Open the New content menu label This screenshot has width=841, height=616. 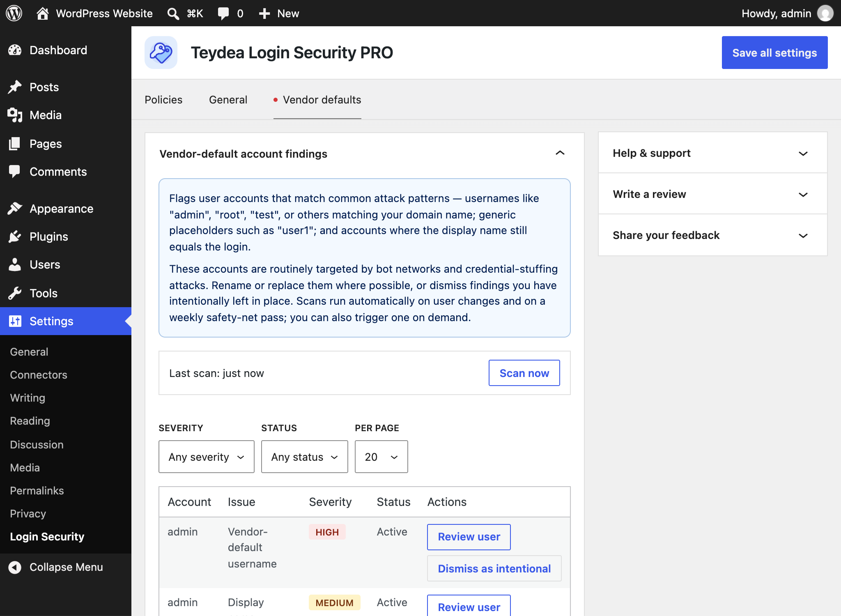coord(288,14)
